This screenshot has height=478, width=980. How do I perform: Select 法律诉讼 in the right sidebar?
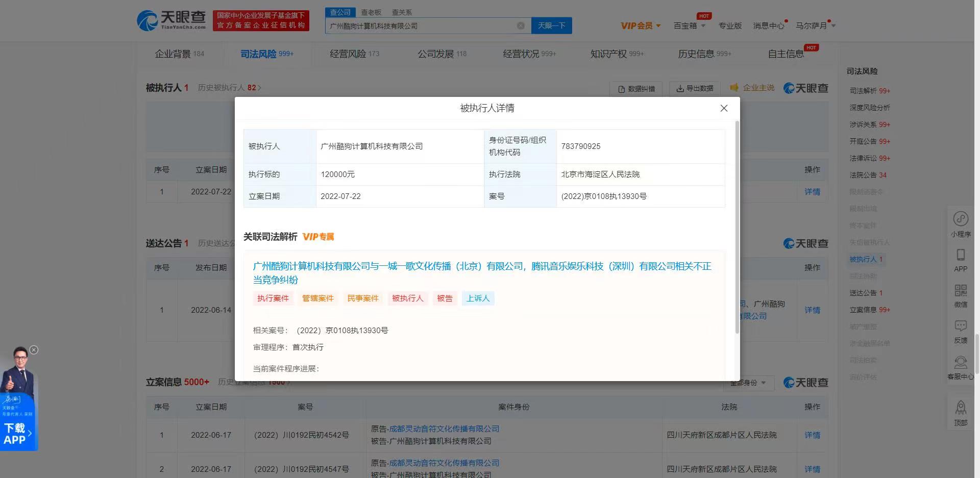(870, 158)
